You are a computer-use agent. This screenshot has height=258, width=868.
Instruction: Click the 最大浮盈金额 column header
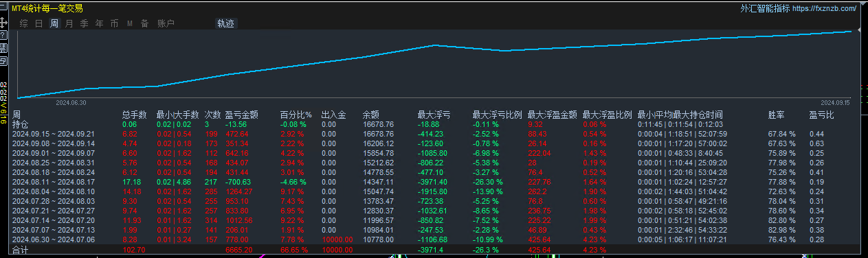(x=552, y=115)
